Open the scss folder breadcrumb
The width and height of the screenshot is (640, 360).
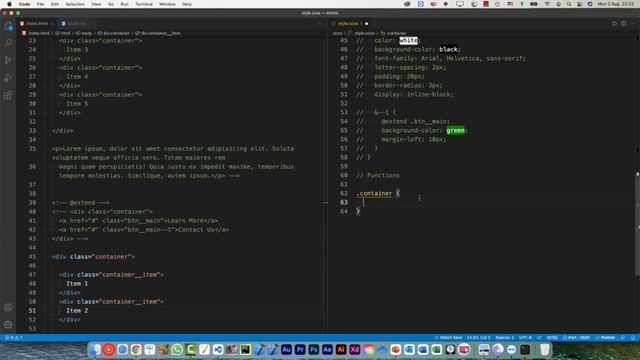pyautogui.click(x=338, y=33)
